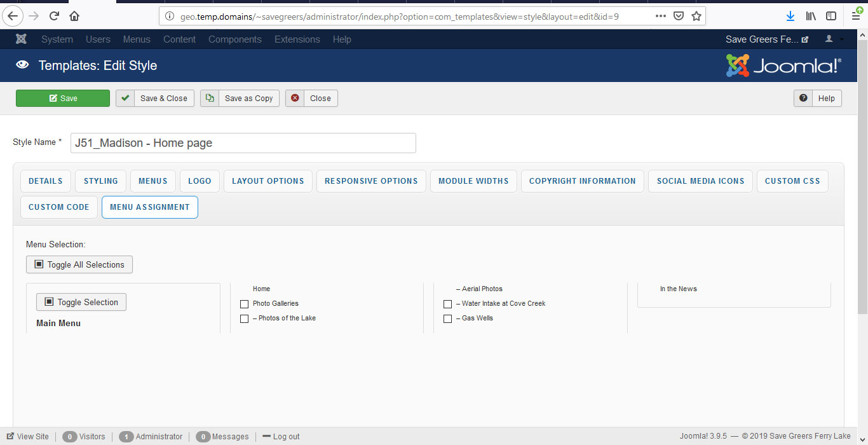Preview the template style via the eye icon
868x445 pixels.
pos(22,65)
